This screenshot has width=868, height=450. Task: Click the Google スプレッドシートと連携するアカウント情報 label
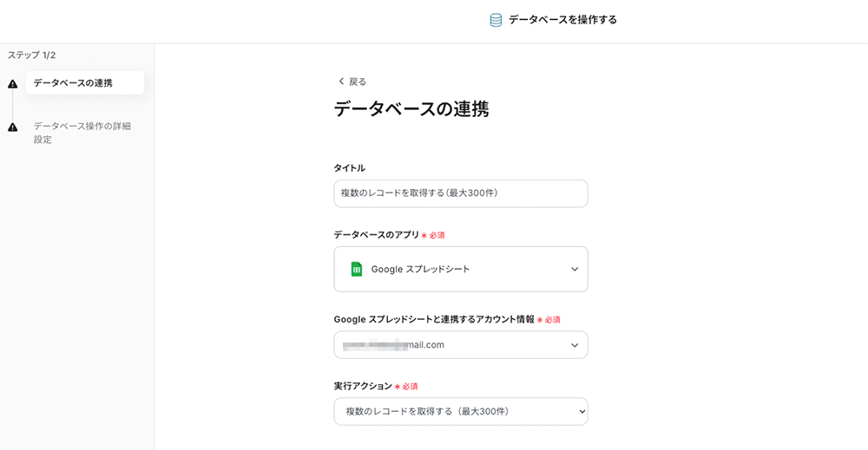tap(434, 319)
